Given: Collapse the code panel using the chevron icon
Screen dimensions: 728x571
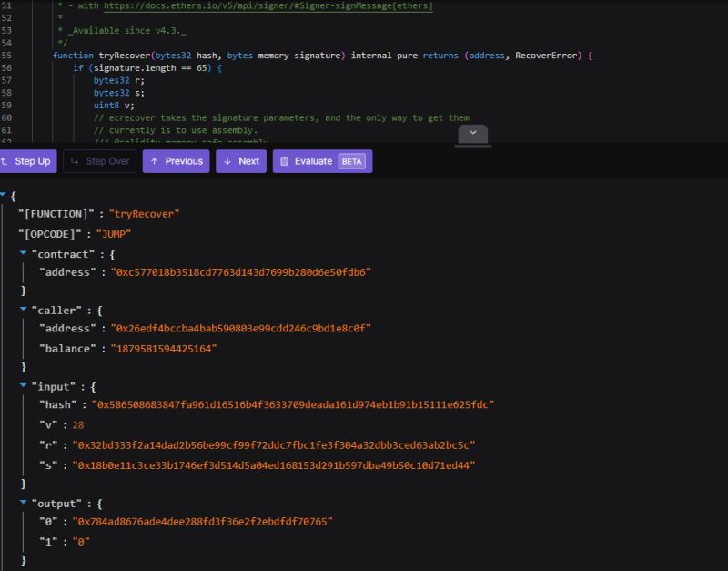Looking at the screenshot, I should [474, 133].
